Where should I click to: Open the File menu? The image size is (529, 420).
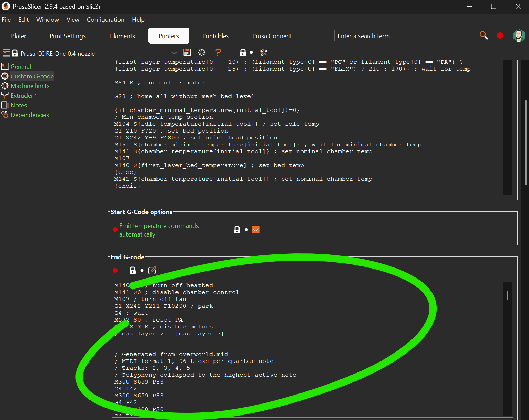[6, 20]
